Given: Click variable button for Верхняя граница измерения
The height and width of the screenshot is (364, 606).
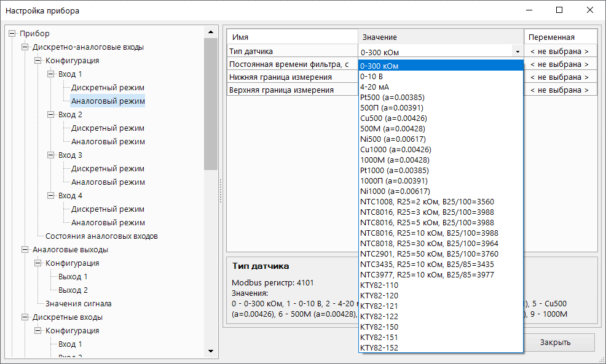Looking at the screenshot, I should (561, 90).
